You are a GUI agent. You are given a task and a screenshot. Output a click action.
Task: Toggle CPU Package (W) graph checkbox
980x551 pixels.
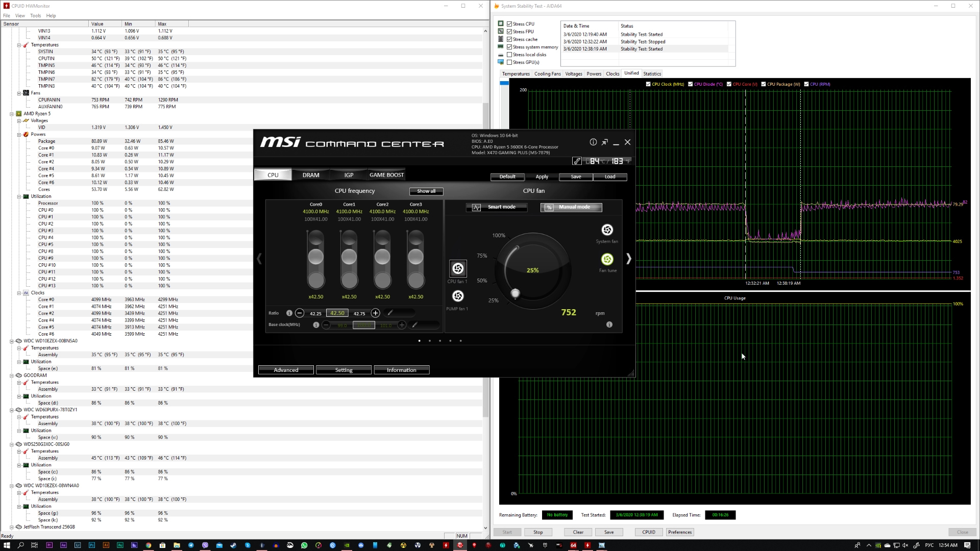[764, 84]
